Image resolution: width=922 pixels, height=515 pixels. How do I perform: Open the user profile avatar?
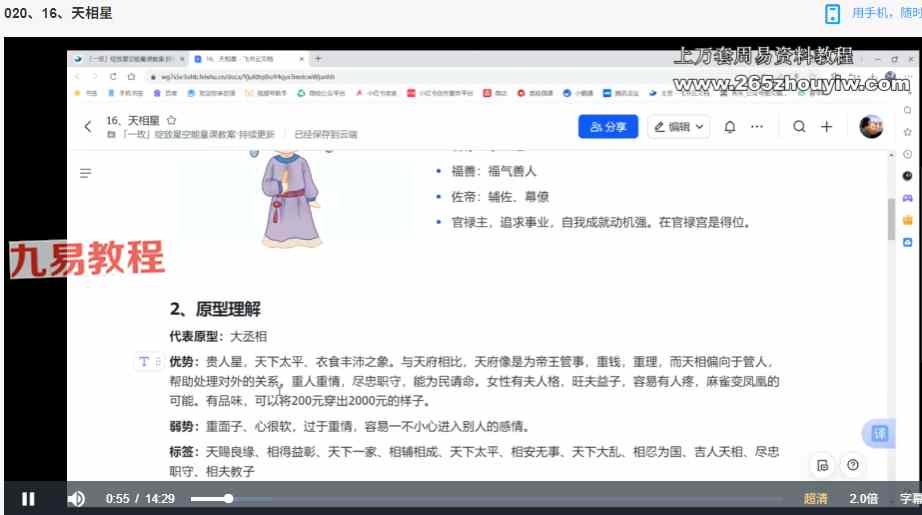[x=871, y=127]
